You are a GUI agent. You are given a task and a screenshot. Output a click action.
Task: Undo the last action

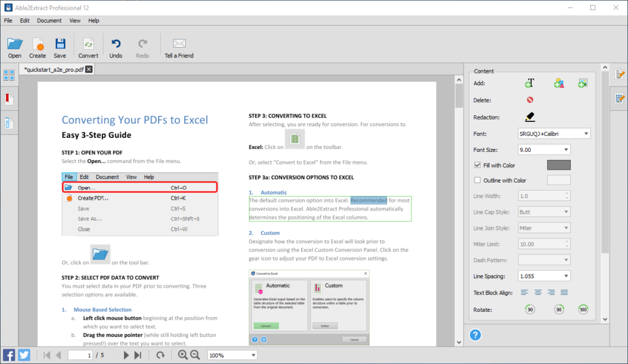116,44
